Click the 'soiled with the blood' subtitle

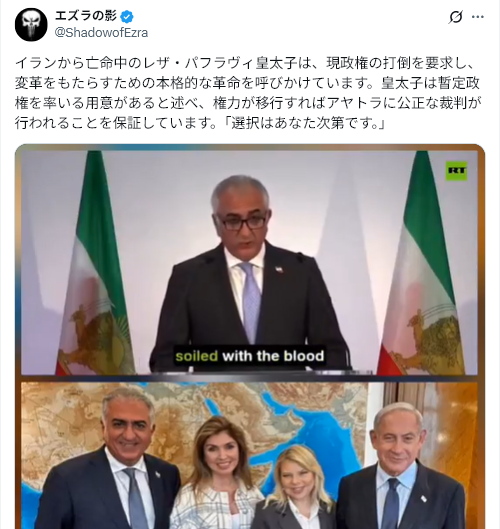tap(250, 356)
